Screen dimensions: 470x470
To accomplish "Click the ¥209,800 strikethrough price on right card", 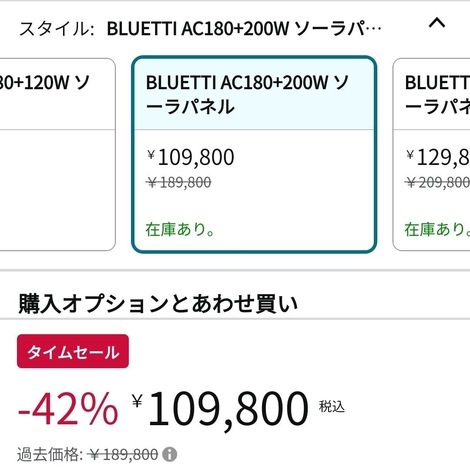I will point(438,182).
